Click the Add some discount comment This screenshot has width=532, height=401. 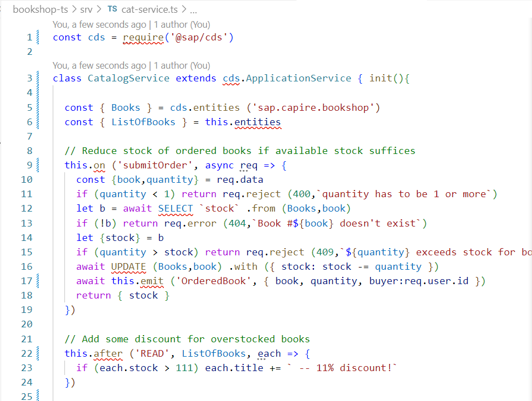pyautogui.click(x=187, y=339)
